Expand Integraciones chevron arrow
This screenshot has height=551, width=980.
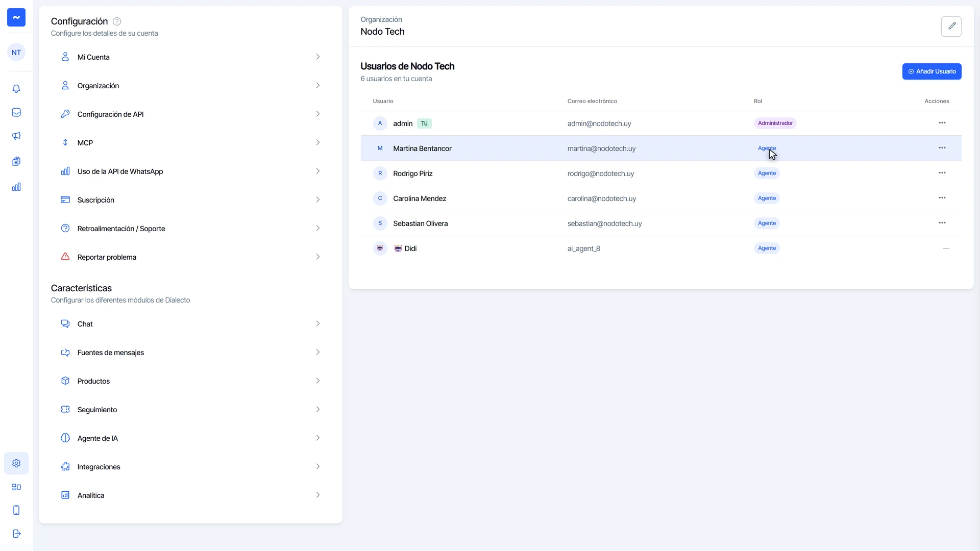(317, 466)
